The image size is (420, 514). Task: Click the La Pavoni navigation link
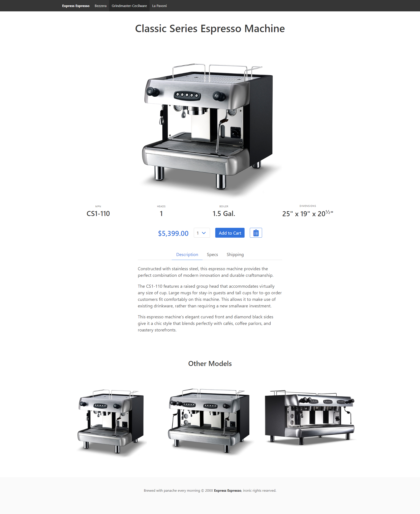coord(159,5)
